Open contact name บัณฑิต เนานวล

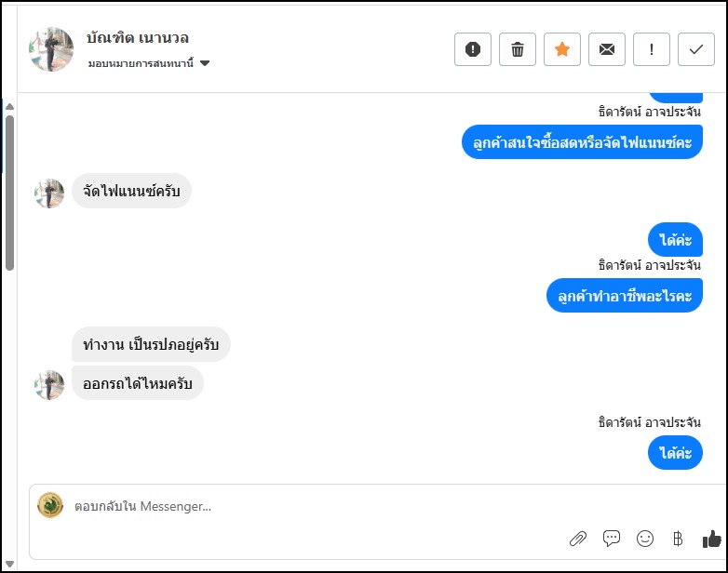[138, 38]
